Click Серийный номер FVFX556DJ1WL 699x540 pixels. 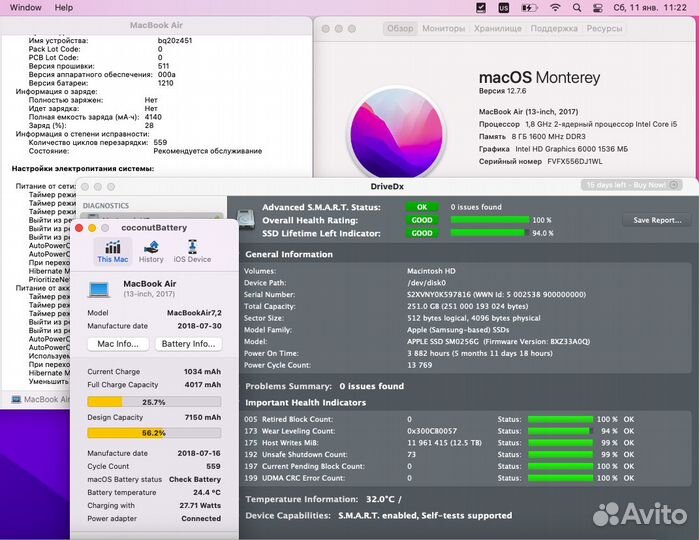[540, 161]
